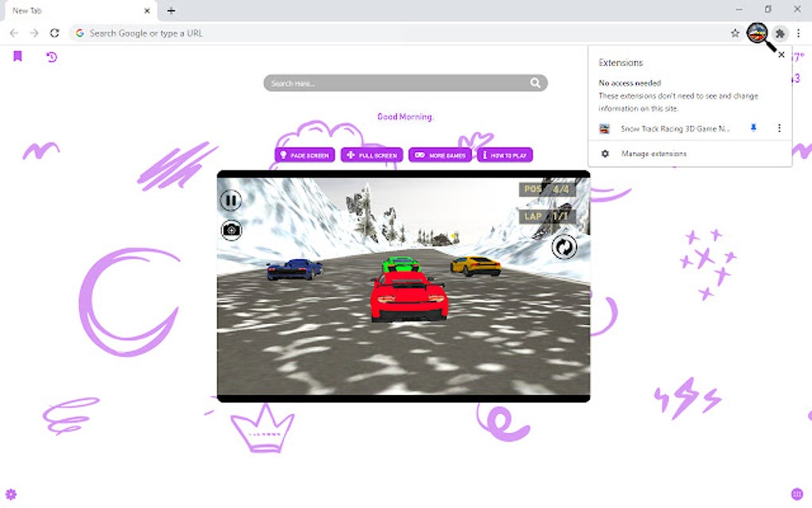Viewport: 812px width, 508px height.
Task: Open Chrome's Extensions puzzle-piece icon
Action: pos(780,33)
